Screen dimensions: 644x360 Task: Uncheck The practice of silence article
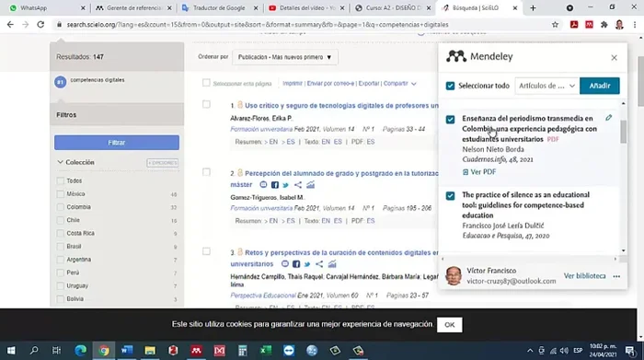(450, 195)
